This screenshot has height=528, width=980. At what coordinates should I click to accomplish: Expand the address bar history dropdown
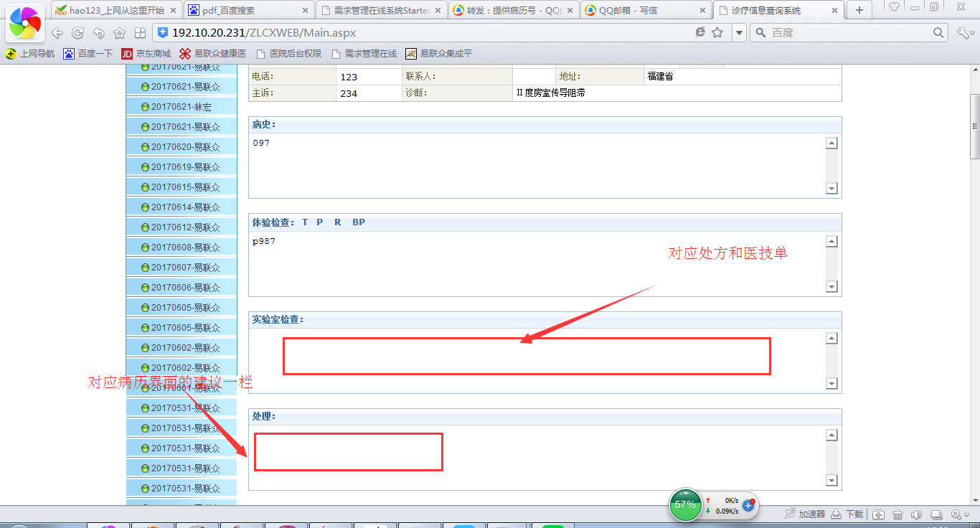click(x=738, y=33)
